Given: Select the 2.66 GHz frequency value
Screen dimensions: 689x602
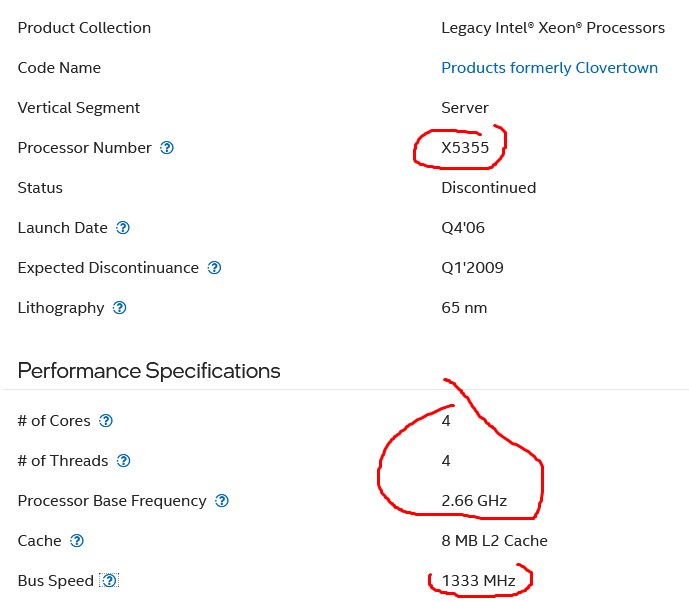Looking at the screenshot, I should coord(474,500).
